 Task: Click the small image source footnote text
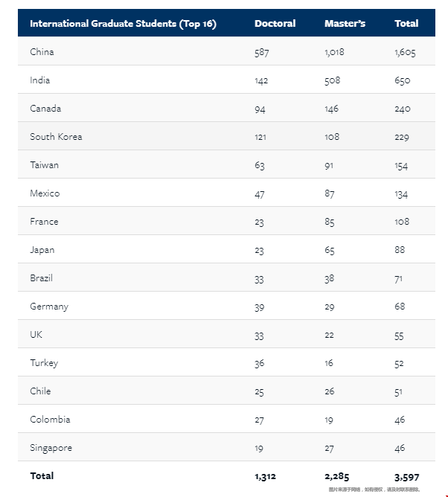point(374,490)
